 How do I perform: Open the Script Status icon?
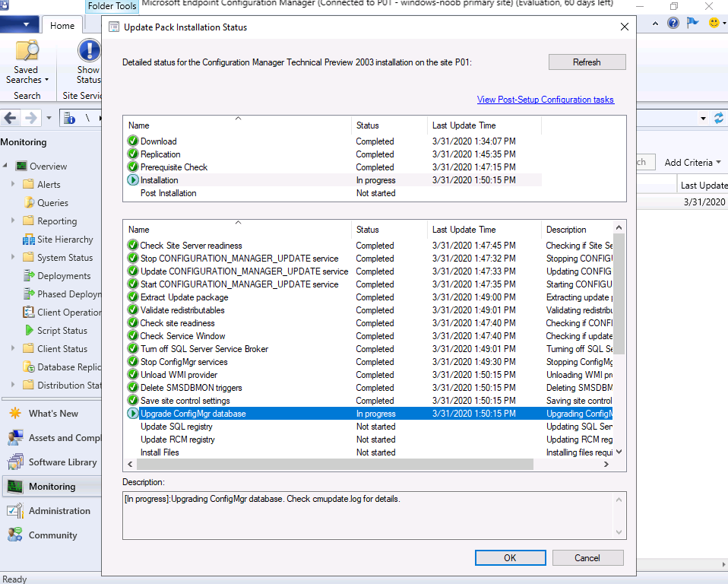[29, 330]
